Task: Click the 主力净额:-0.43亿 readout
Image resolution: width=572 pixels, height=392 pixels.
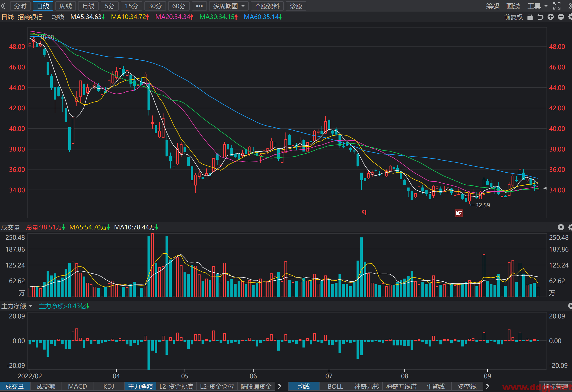Action: (64, 306)
